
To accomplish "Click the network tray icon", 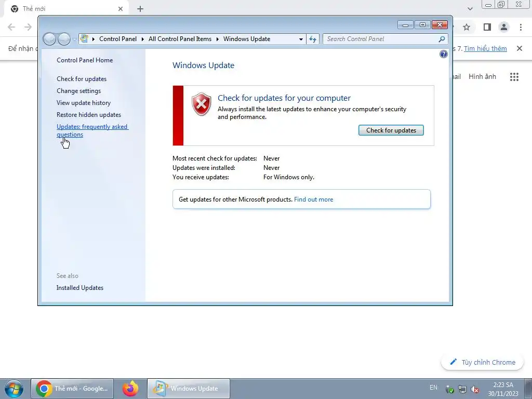I will click(462, 390).
